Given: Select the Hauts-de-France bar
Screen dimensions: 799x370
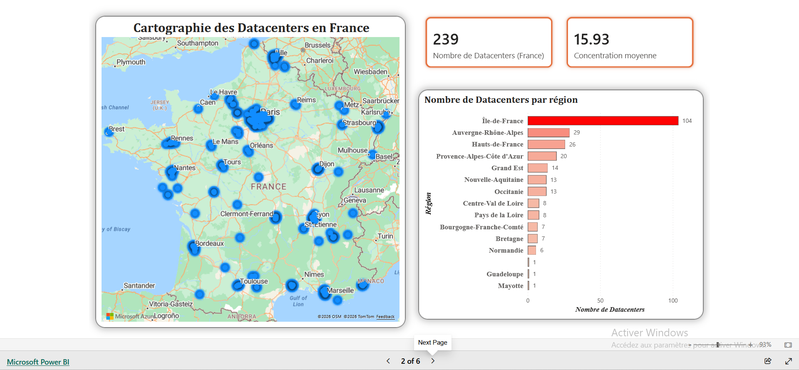Looking at the screenshot, I should 546,144.
